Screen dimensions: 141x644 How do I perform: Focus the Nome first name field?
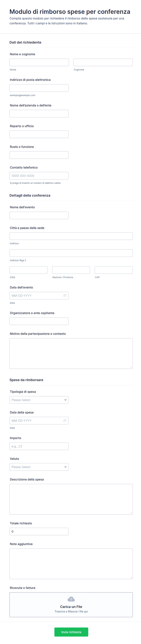39,62
